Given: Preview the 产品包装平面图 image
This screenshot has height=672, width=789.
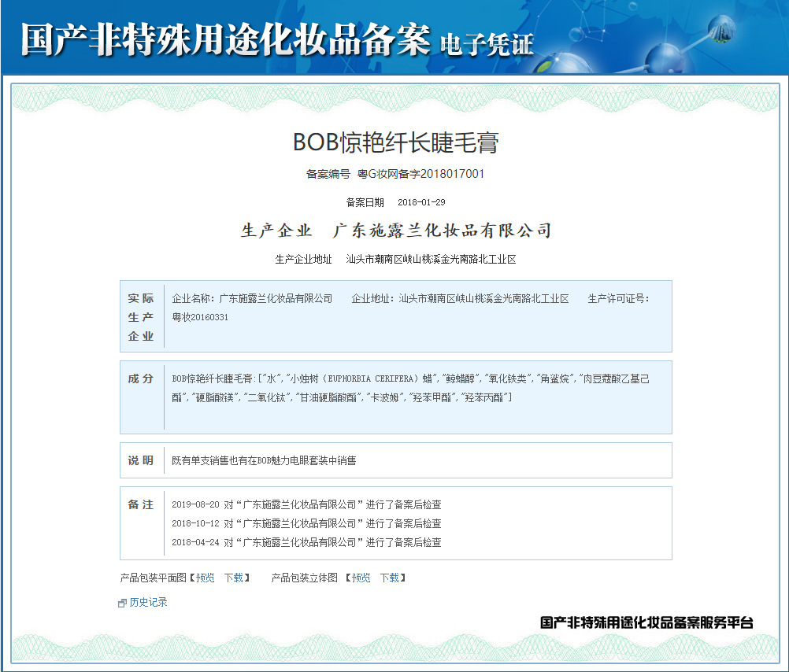Looking at the screenshot, I should click(206, 578).
